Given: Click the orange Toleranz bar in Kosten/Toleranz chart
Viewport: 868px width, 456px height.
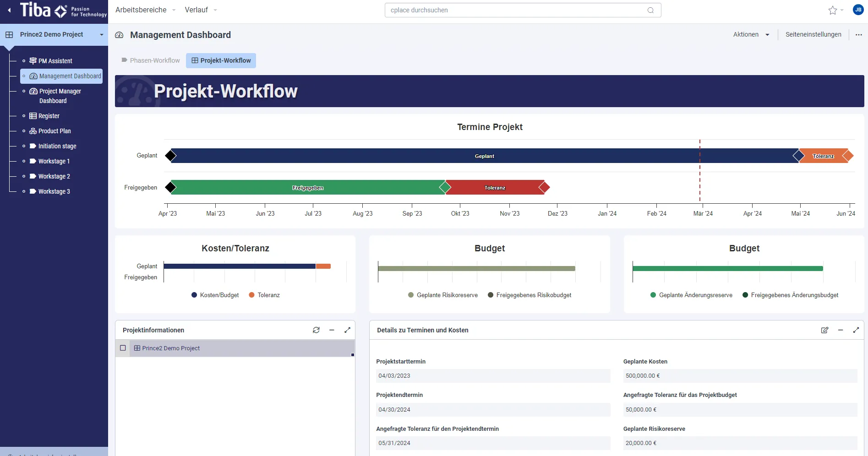Looking at the screenshot, I should (323, 266).
